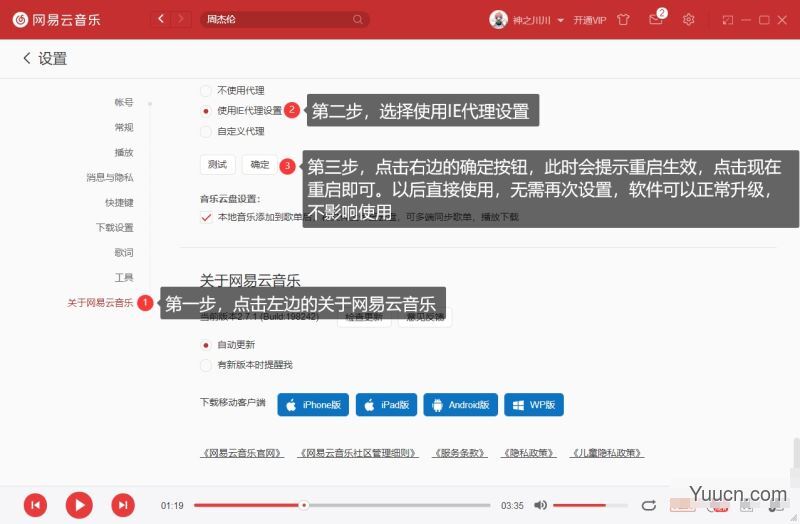The width and height of the screenshot is (800, 524).
Task: Click 开通VIP in title bar
Action: tap(589, 20)
